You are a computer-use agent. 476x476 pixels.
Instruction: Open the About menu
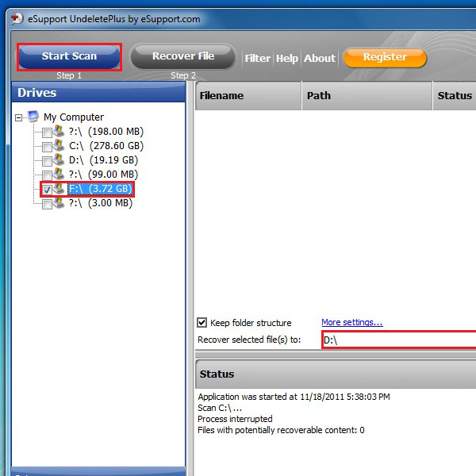(320, 58)
